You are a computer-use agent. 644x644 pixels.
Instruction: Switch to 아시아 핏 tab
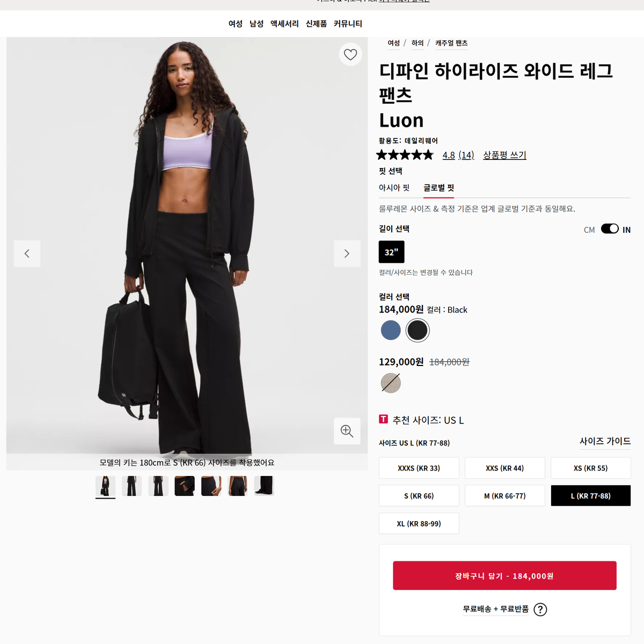tap(394, 188)
